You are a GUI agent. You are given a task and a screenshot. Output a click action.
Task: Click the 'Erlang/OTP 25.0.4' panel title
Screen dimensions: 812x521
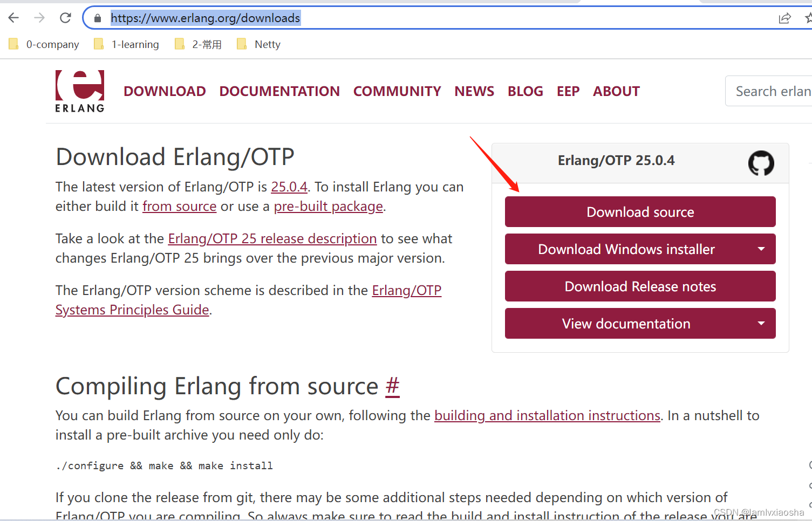click(x=616, y=161)
